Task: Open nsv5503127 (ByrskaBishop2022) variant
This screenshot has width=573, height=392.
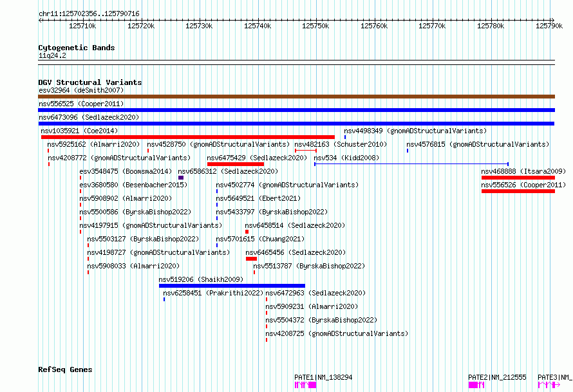Action: point(143,239)
